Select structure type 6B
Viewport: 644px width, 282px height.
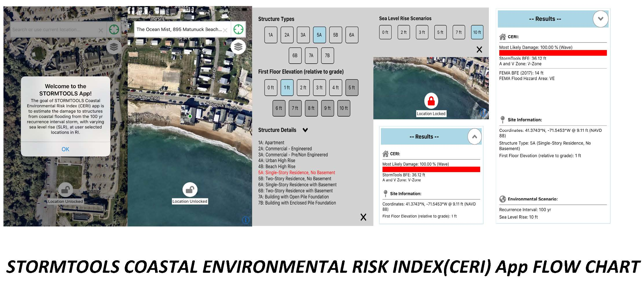click(295, 56)
